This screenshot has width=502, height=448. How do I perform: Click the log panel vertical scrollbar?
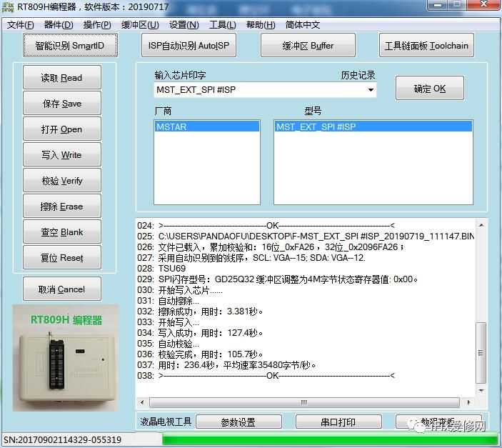pos(482,343)
